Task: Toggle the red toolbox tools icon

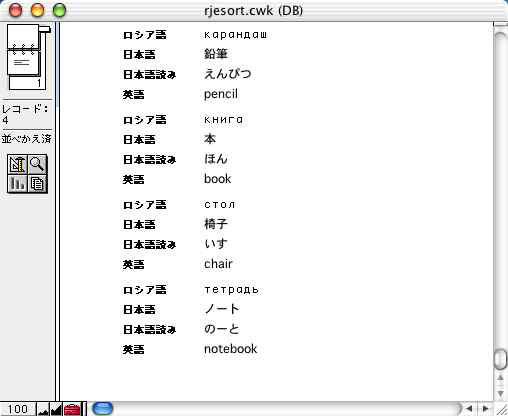Action: 72,409
